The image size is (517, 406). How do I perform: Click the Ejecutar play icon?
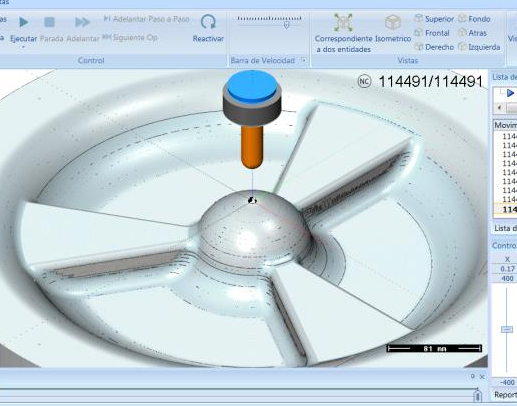tap(24, 22)
